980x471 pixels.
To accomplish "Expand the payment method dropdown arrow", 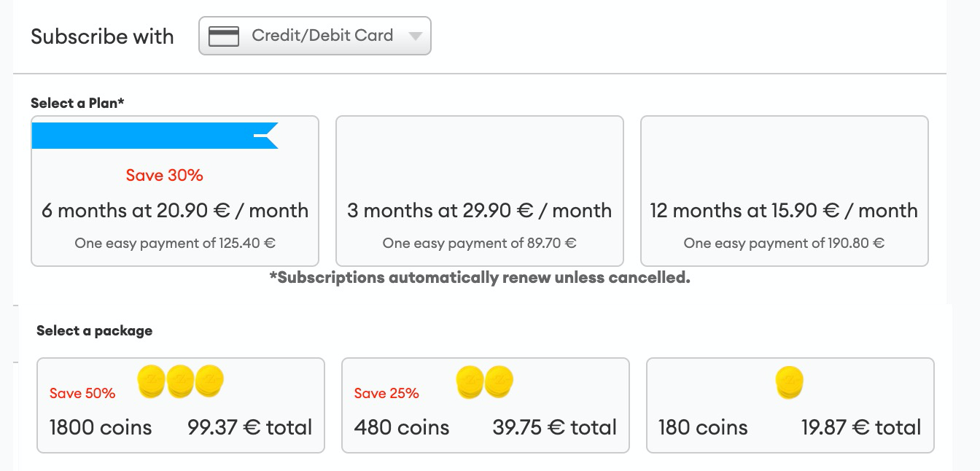I will click(415, 36).
